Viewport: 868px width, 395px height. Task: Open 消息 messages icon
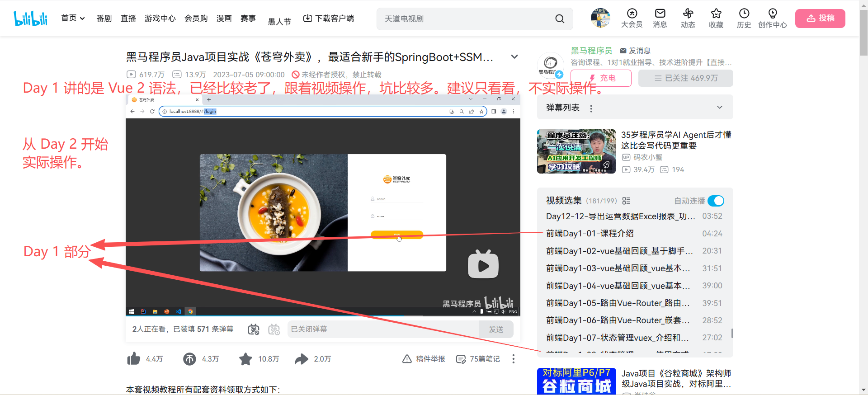pyautogui.click(x=660, y=13)
